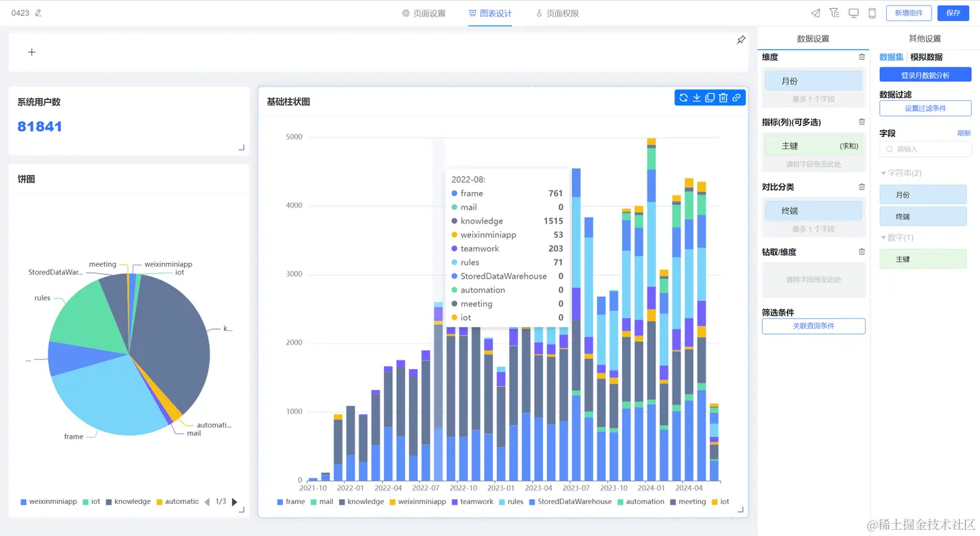This screenshot has height=536, width=980.
Task: Click the 新增组件 button
Action: click(x=909, y=13)
